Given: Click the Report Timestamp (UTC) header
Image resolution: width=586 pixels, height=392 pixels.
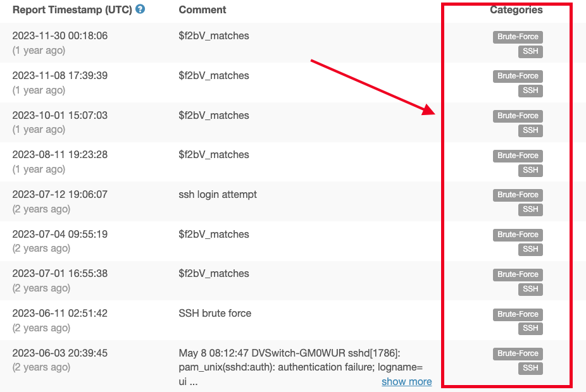Looking at the screenshot, I should (x=72, y=9).
